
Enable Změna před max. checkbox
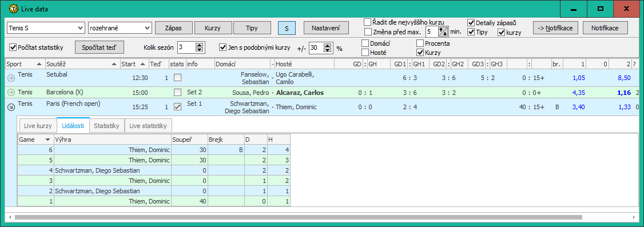368,31
